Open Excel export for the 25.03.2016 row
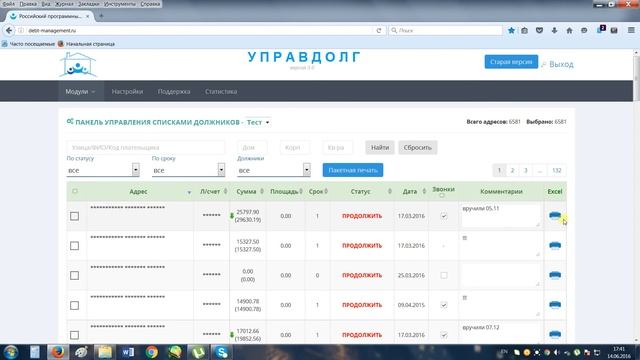 point(555,275)
